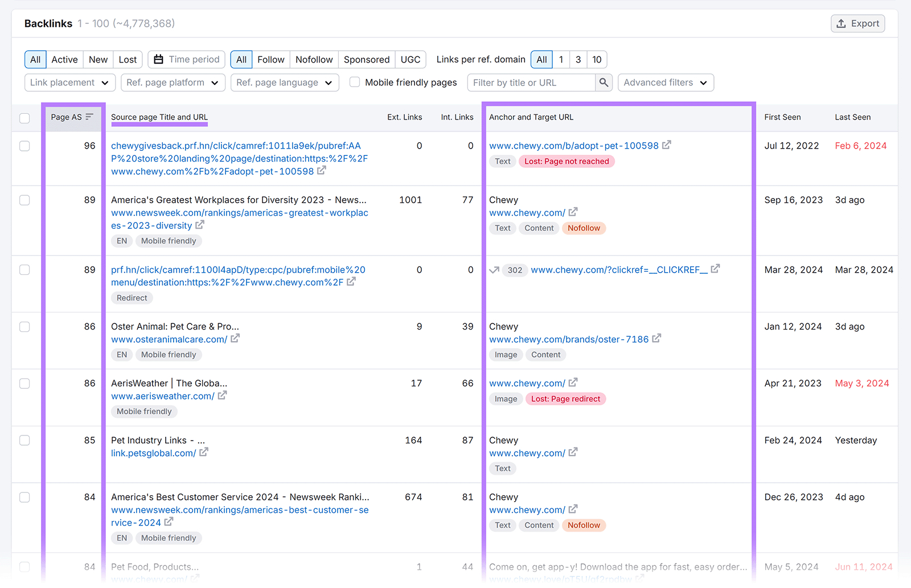The width and height of the screenshot is (911, 588).
Task: Click the redirect arrow icon before the 302 badge
Action: 494,270
